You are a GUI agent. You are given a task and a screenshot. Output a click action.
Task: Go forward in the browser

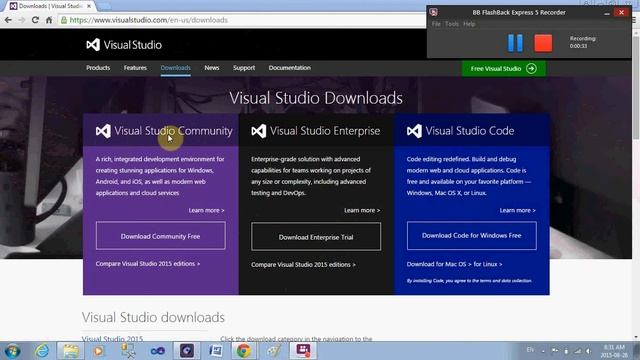pyautogui.click(x=22, y=20)
